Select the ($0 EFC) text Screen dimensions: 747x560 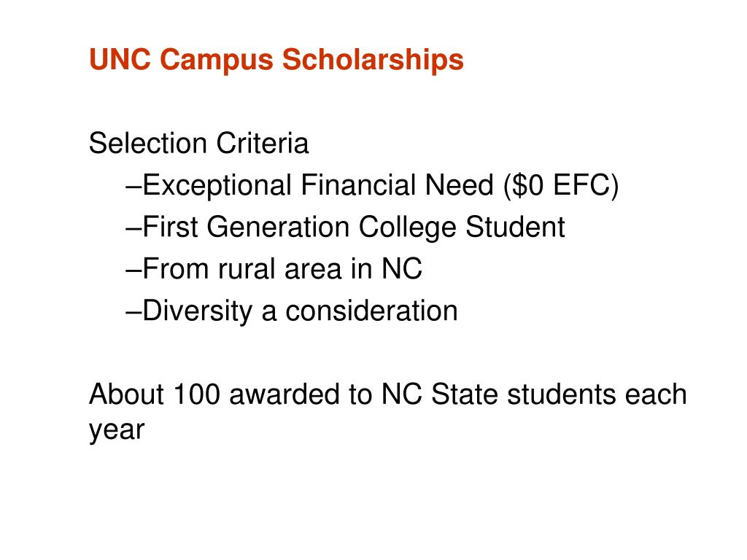click(x=561, y=186)
